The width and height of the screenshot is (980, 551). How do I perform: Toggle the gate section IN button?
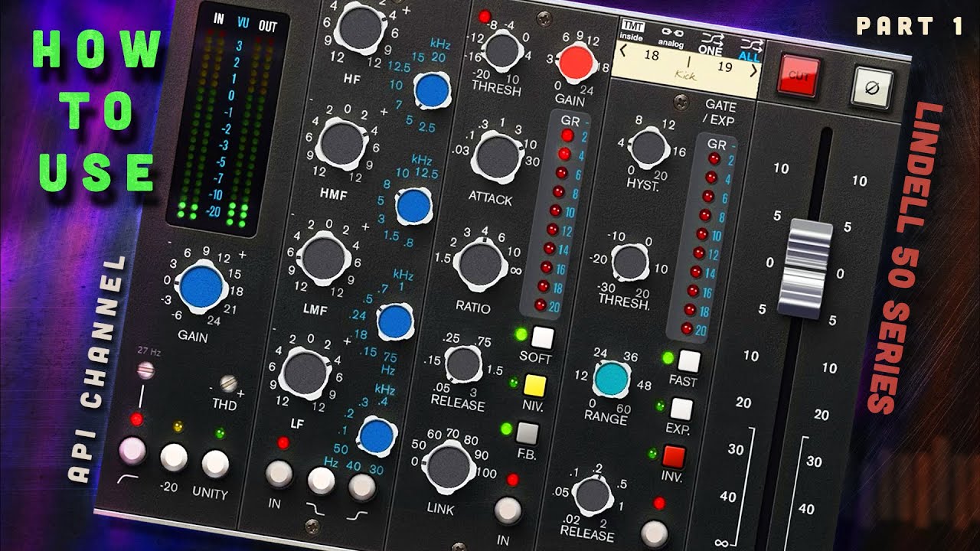click(653, 533)
